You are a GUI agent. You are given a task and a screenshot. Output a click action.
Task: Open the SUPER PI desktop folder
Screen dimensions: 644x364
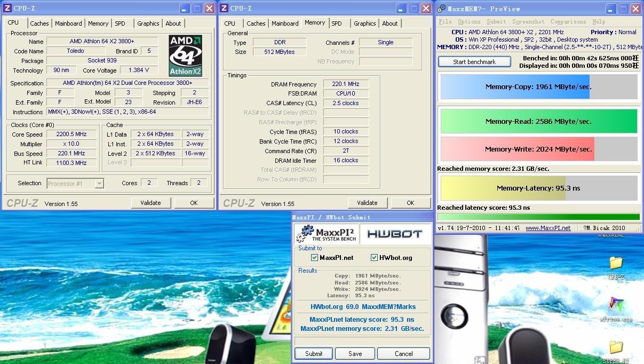pyautogui.click(x=616, y=352)
